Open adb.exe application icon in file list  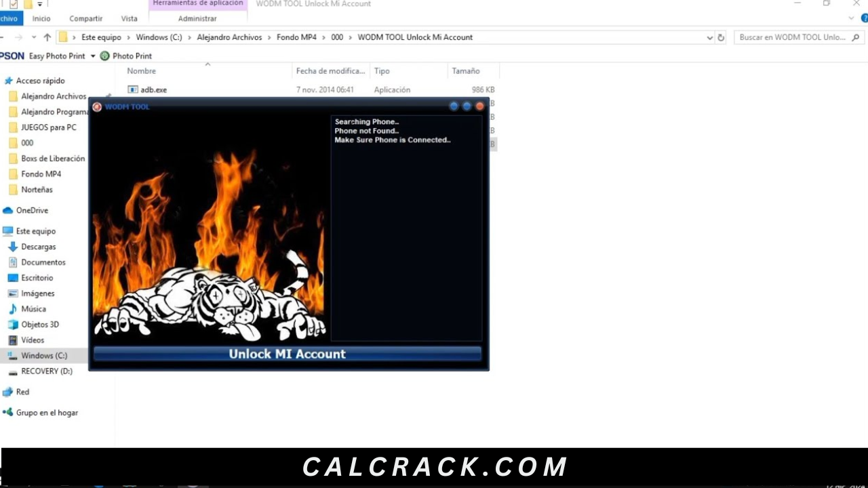(x=133, y=89)
